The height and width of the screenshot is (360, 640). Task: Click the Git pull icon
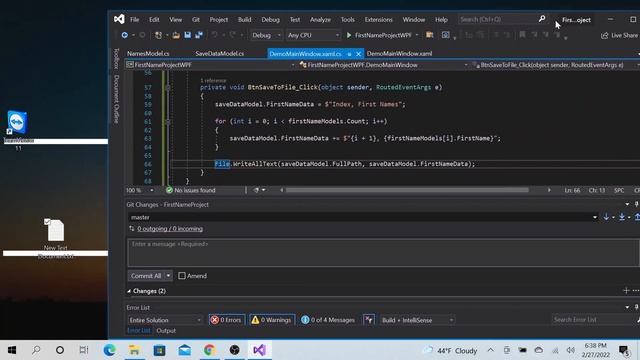[622, 217]
